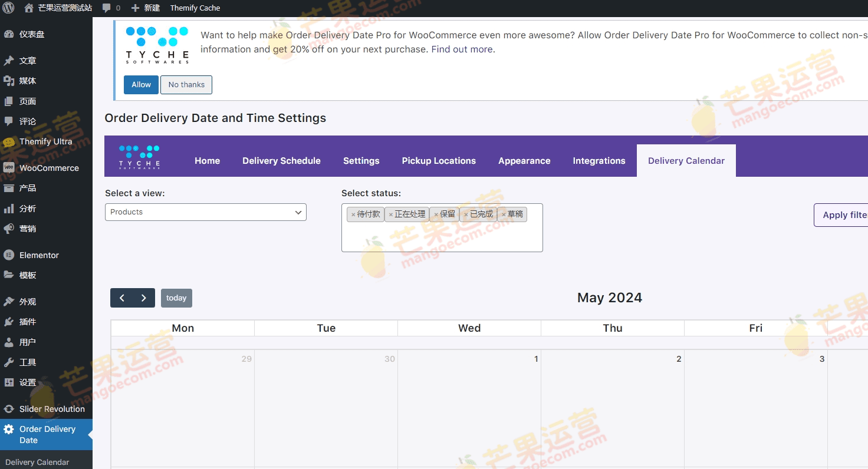Open Themify Cache in admin bar
This screenshot has width=868, height=469.
point(195,8)
